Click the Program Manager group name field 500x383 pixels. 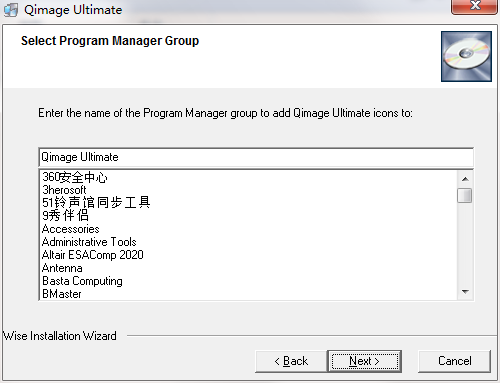[256, 157]
